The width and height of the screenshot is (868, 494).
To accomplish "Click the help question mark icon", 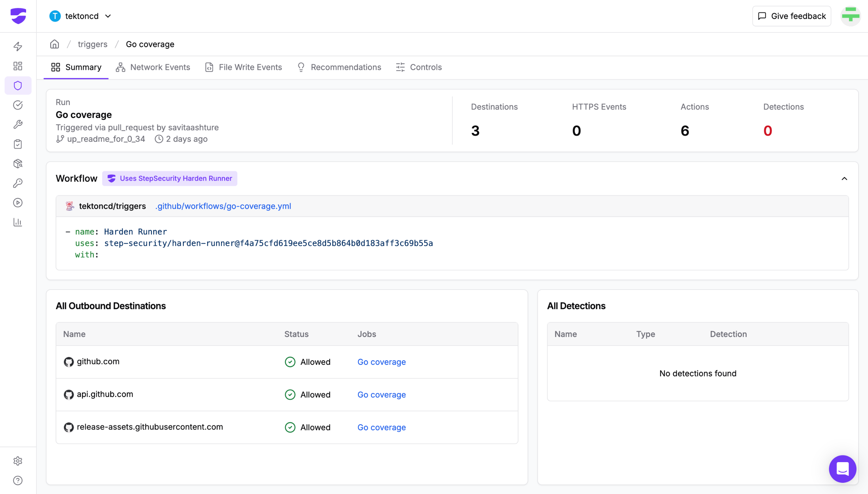I will click(x=18, y=480).
